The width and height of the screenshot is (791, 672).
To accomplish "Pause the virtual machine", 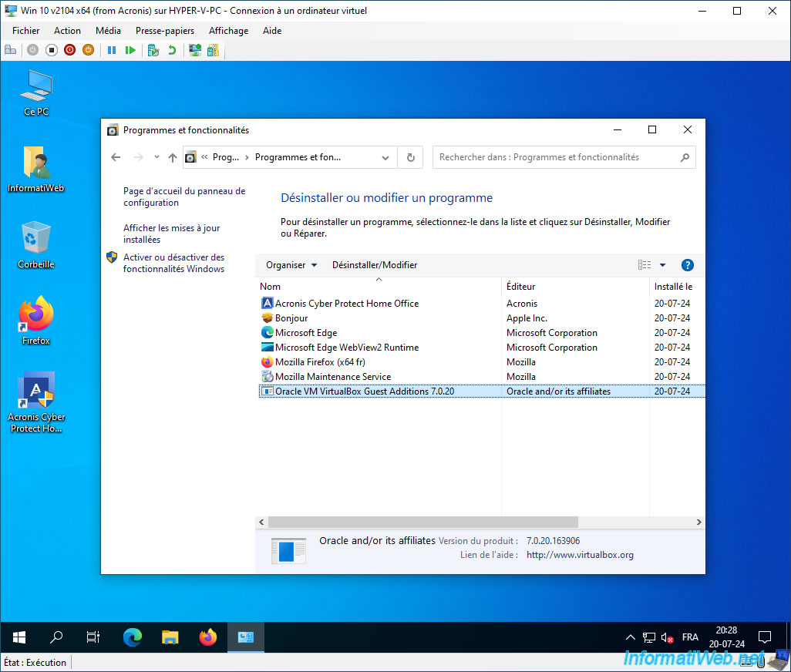I will point(112,50).
